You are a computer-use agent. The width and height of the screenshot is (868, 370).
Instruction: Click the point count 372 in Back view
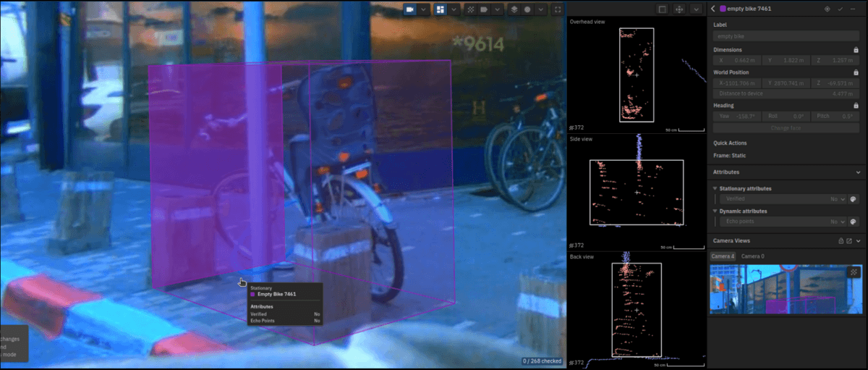pyautogui.click(x=577, y=362)
